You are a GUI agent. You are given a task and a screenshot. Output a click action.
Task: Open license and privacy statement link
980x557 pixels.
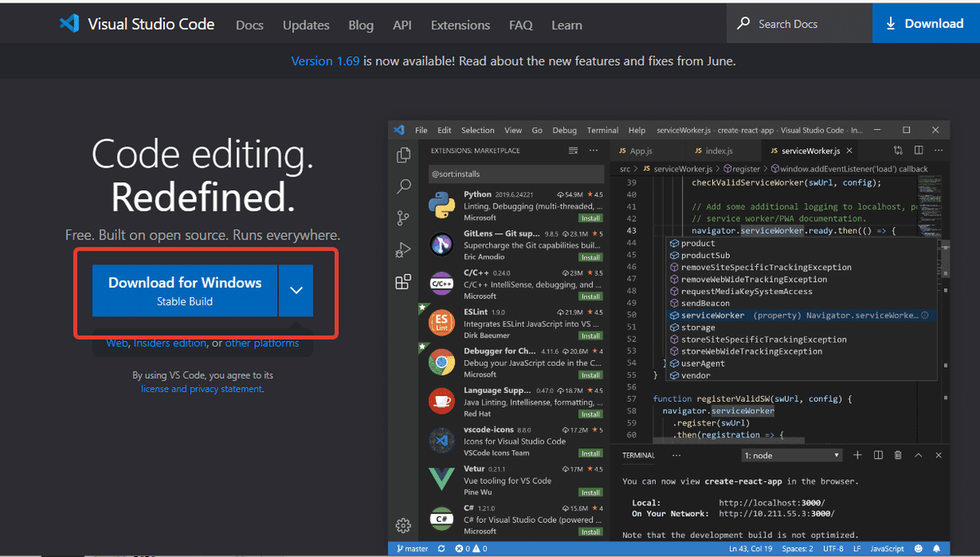202,389
